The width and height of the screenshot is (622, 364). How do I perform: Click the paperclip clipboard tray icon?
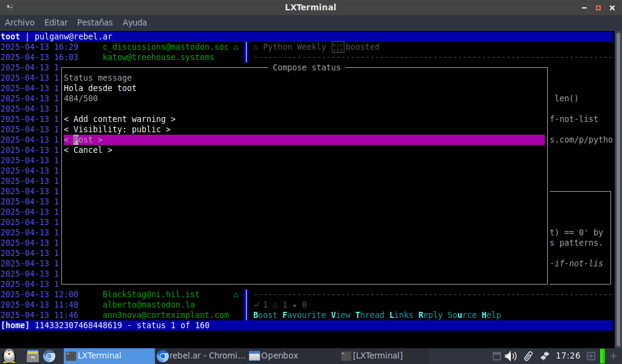click(x=528, y=356)
